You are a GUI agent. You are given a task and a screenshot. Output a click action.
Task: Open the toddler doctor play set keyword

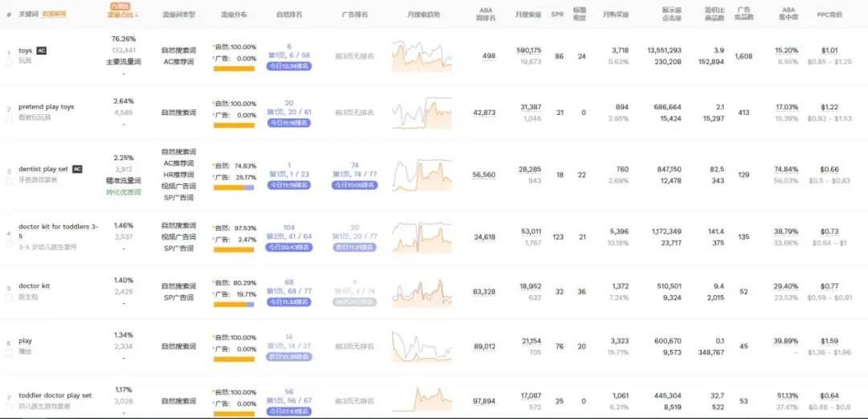(x=55, y=396)
